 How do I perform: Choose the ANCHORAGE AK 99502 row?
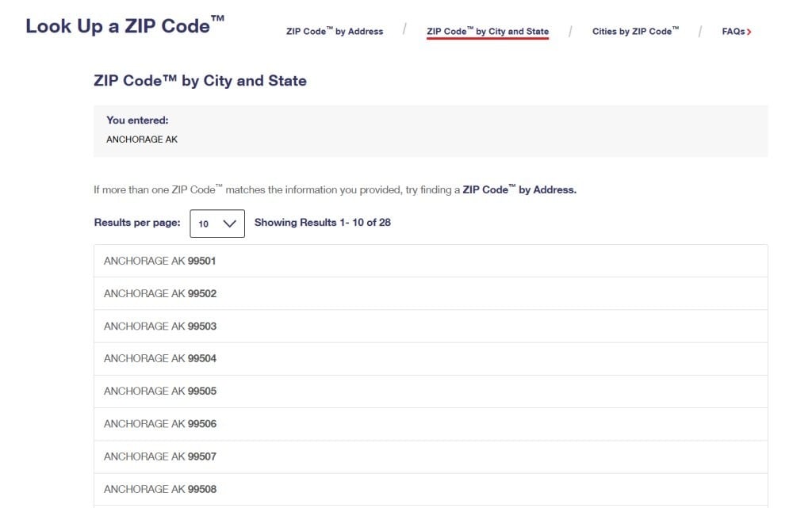pos(430,293)
